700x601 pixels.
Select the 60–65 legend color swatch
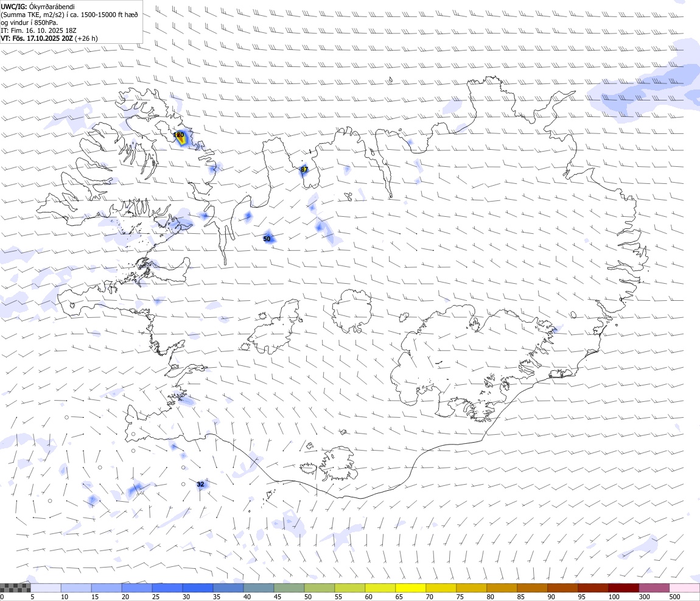coord(380,588)
